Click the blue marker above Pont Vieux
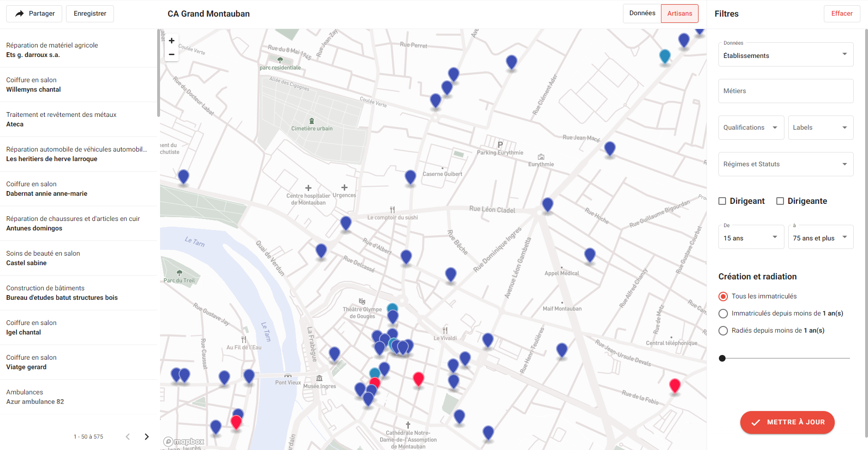 click(249, 376)
